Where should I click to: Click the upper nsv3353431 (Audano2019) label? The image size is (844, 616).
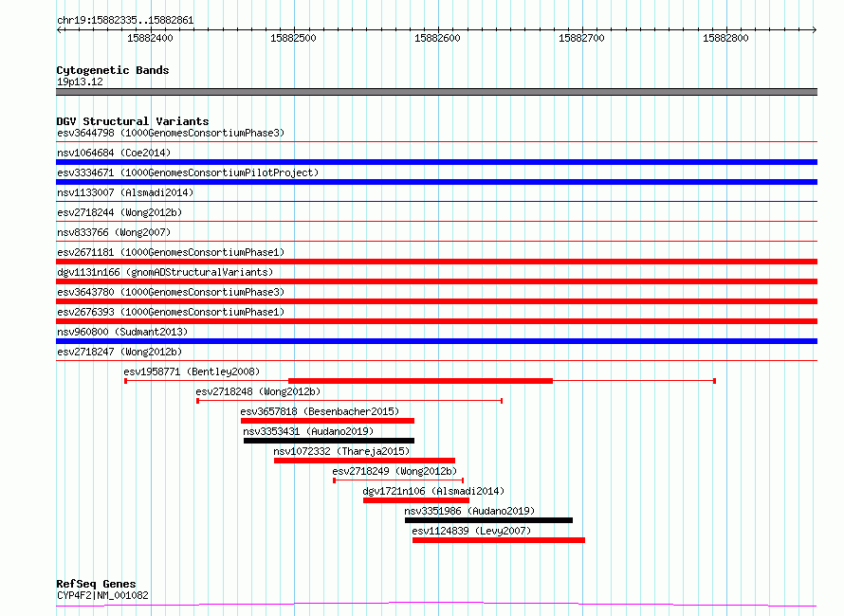308,431
